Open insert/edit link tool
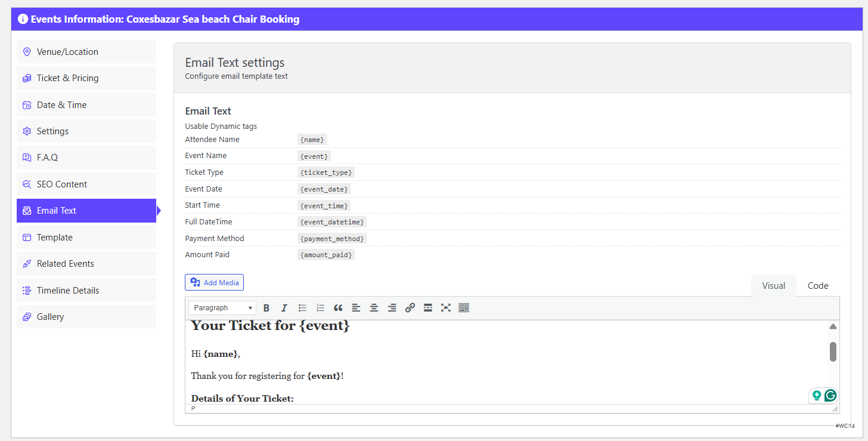Viewport: 868px width, 441px height. tap(410, 308)
